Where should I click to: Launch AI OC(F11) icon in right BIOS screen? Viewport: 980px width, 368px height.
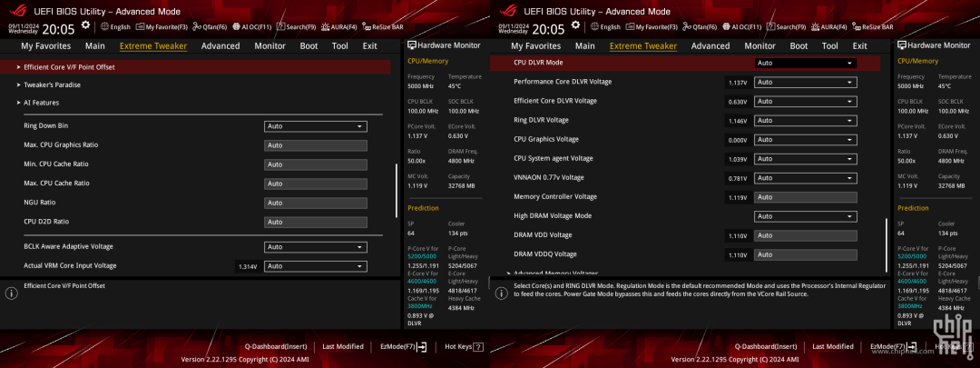pyautogui.click(x=727, y=27)
